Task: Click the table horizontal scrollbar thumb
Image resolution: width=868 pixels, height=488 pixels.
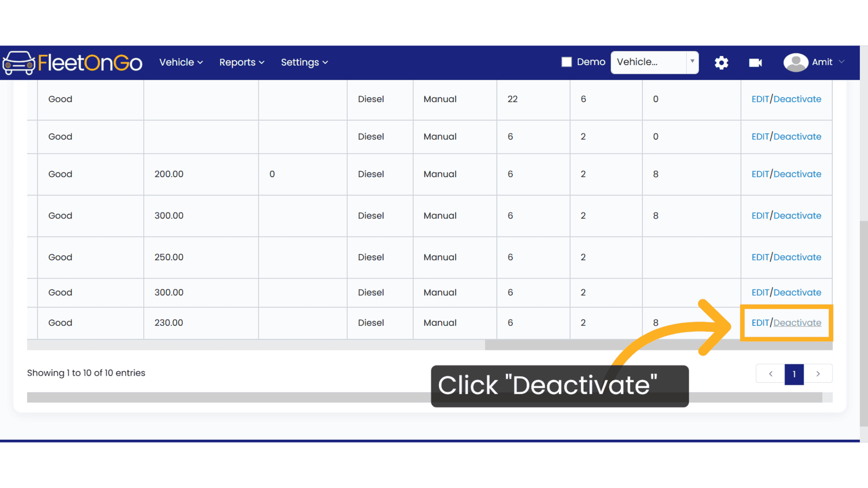Action: [x=659, y=345]
